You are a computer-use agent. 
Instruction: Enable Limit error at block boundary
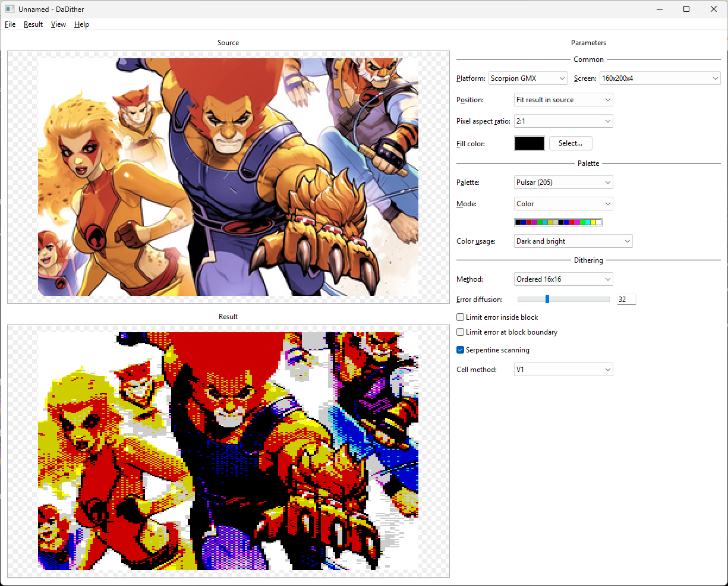click(507, 332)
